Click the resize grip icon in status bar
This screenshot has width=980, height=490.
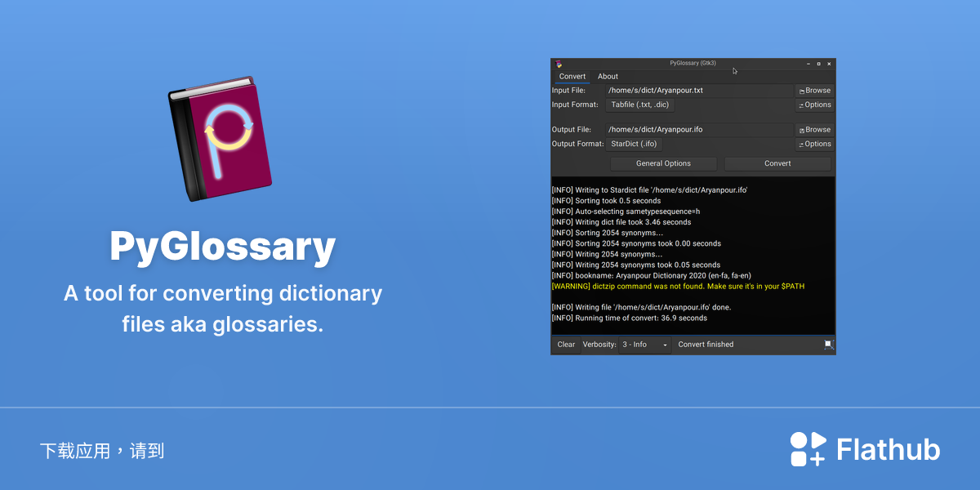[x=828, y=345]
